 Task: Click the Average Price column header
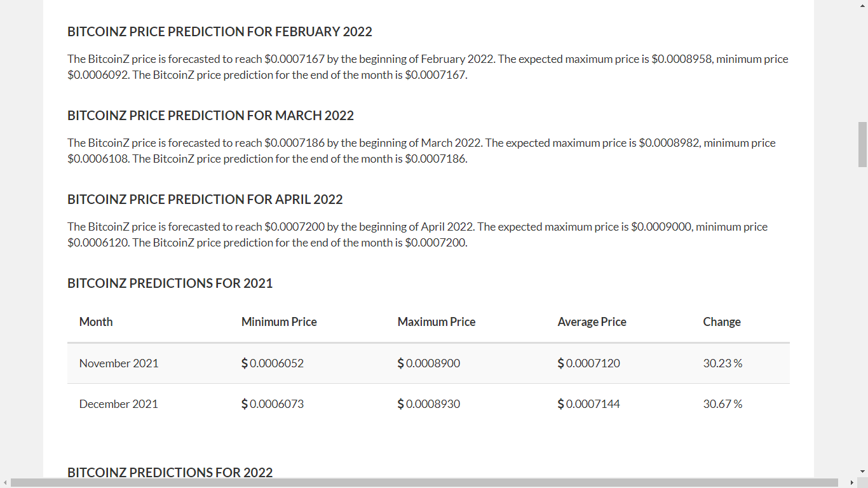(592, 322)
